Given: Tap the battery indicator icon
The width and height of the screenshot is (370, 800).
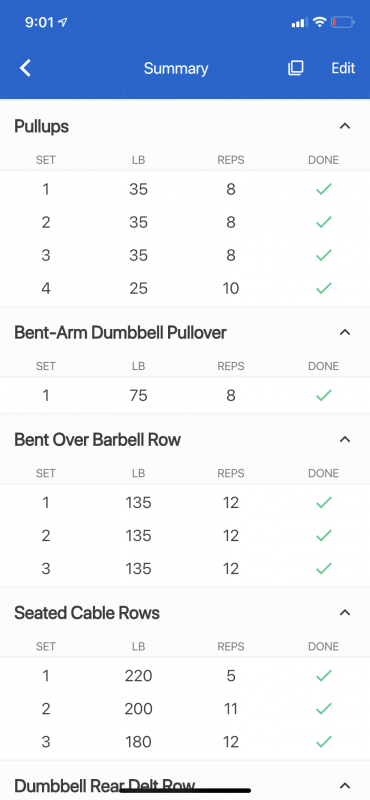Looking at the screenshot, I should [342, 22].
